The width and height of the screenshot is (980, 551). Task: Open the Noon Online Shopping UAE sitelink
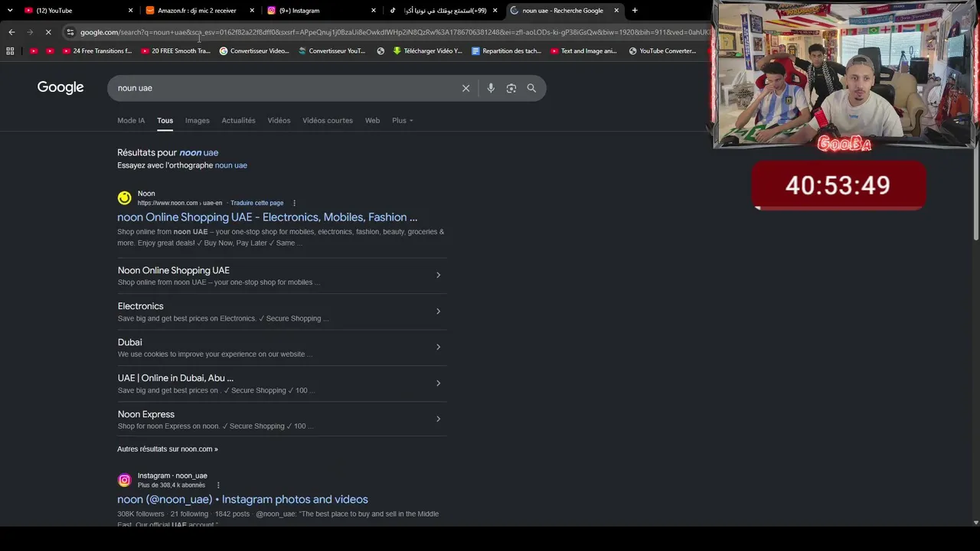pos(174,270)
